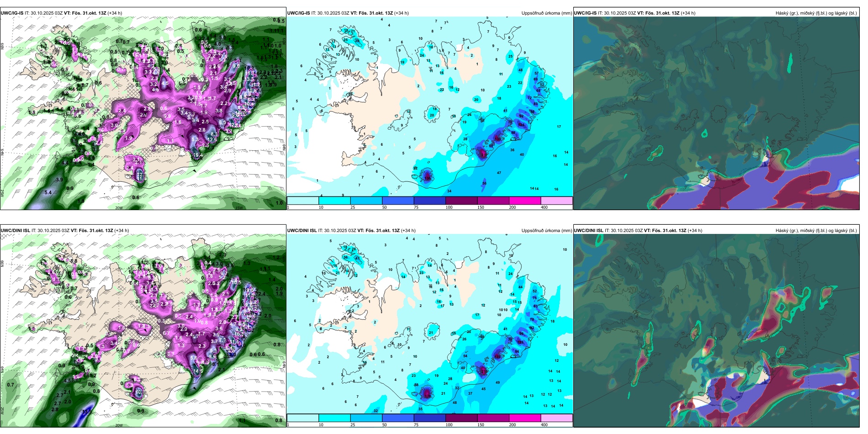Select the purple 150–200 mm swatch in IG-IS legend
The height and width of the screenshot is (434, 868).
(493, 201)
